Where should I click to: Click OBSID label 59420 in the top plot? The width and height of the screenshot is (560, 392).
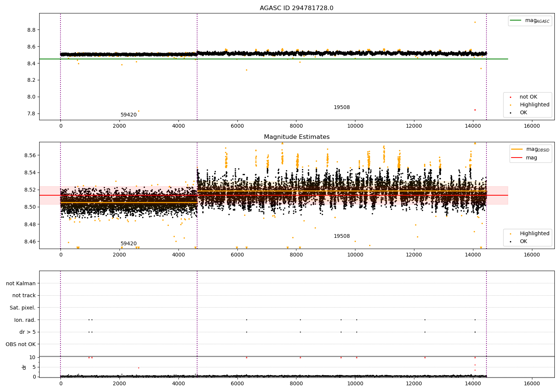(x=128, y=115)
